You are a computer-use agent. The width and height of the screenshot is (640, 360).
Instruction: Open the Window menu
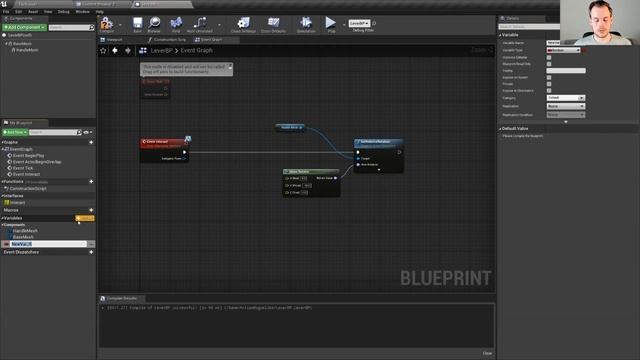click(82, 12)
